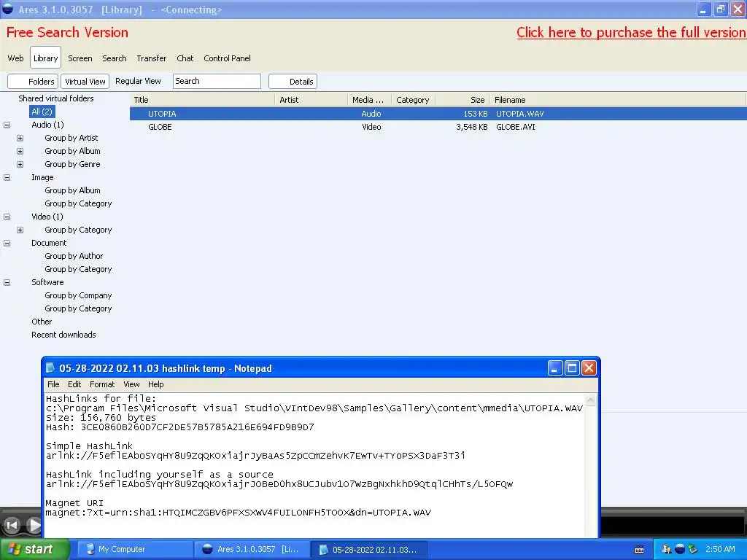Collapse the Document tree node
Image resolution: width=747 pixels, height=560 pixels.
pos(7,243)
